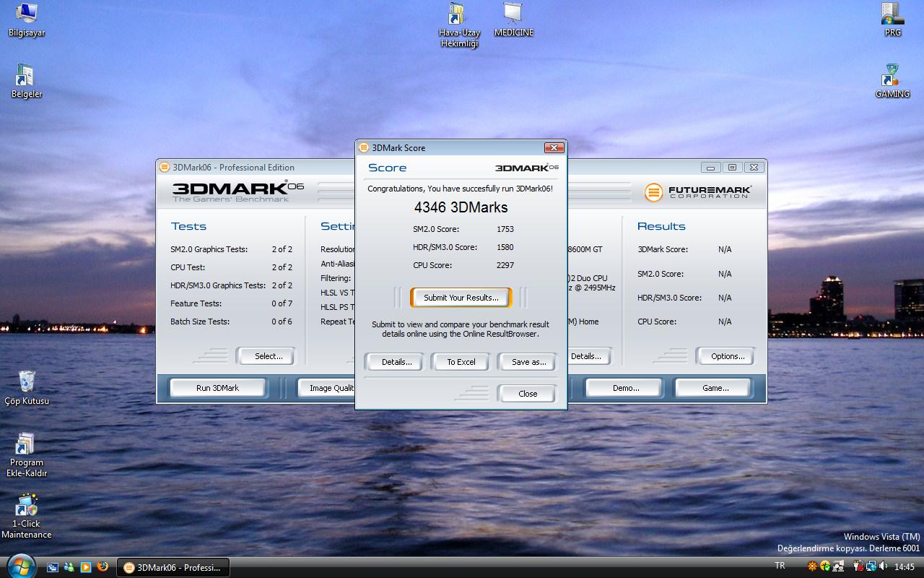Open the MEDICINE desktop icon
The height and width of the screenshot is (578, 924).
point(513,20)
